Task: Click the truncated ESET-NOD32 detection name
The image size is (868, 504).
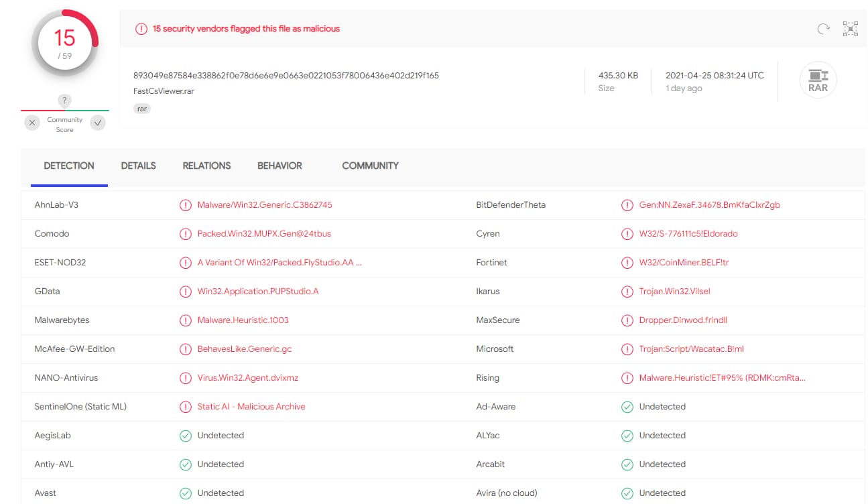Action: [279, 263]
